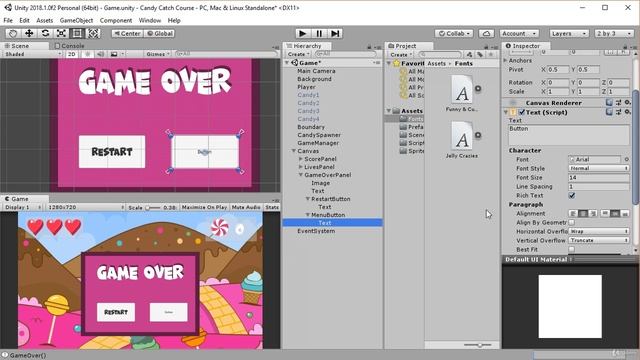
Task: Click Assets in the Project breadcrumb
Action: [436, 63]
